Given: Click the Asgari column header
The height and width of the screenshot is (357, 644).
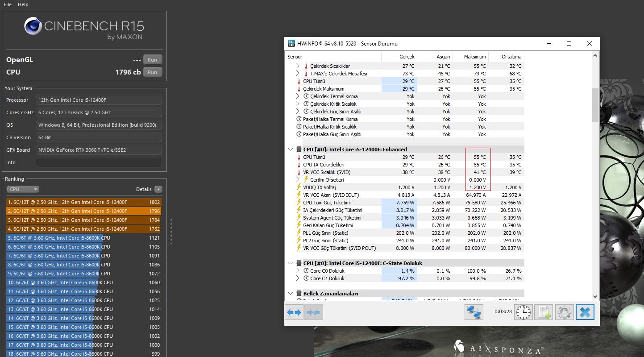Looking at the screenshot, I should [x=435, y=57].
